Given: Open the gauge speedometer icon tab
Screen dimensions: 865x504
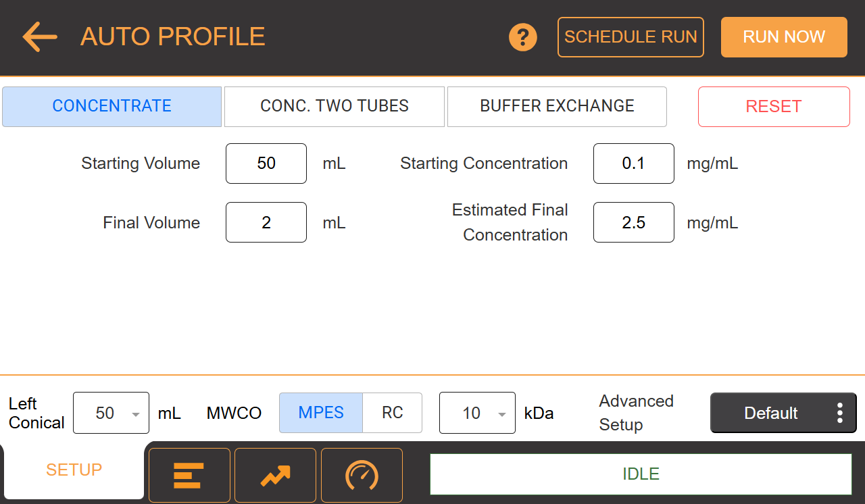Looking at the screenshot, I should coord(362,475).
